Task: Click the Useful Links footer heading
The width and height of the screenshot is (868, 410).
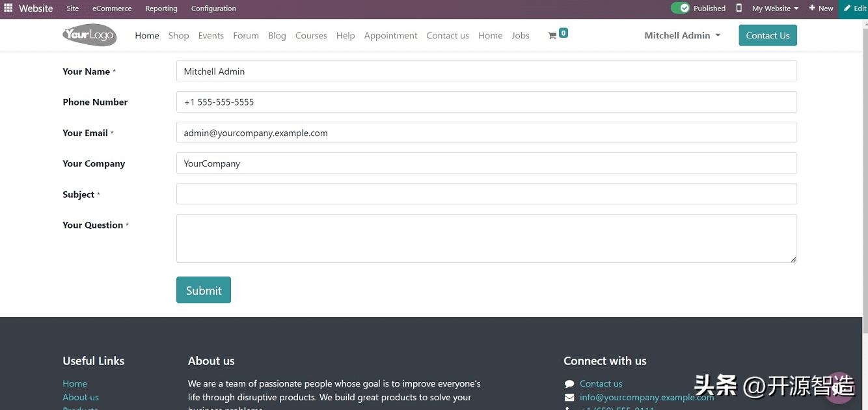Action: tap(94, 361)
